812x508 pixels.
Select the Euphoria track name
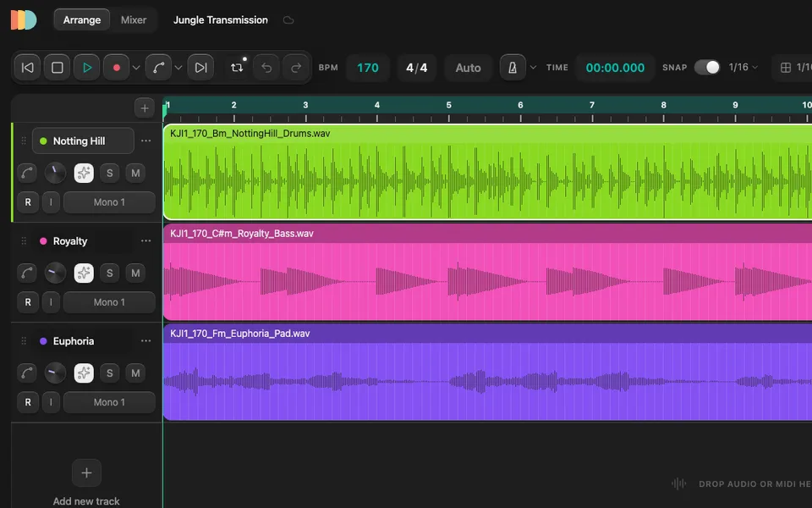(x=73, y=341)
